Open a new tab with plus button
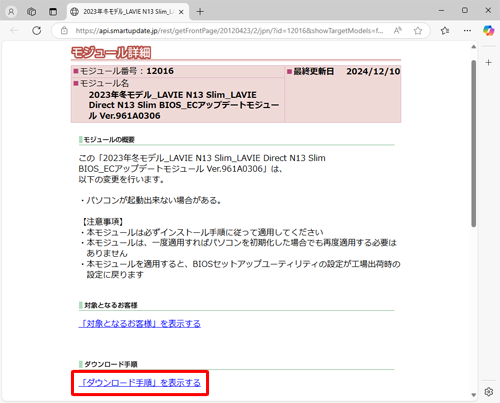This screenshot has height=403, width=500. click(x=200, y=12)
